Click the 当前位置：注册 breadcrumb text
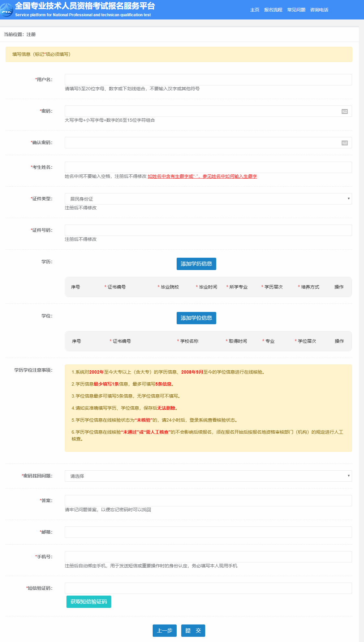The width and height of the screenshot is (364, 642). 20,34
